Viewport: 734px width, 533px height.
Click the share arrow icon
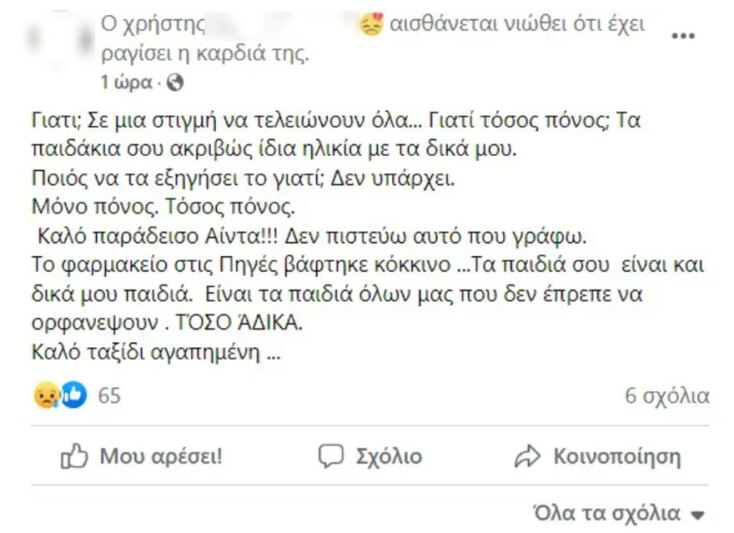(527, 457)
